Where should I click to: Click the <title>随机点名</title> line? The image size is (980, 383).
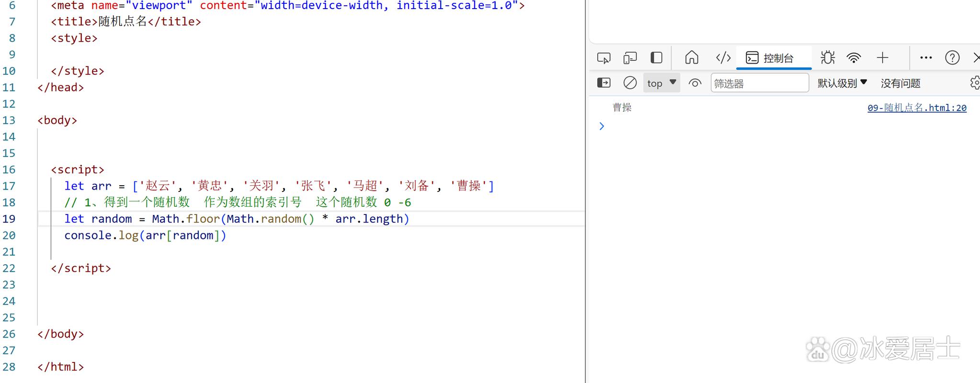[126, 22]
